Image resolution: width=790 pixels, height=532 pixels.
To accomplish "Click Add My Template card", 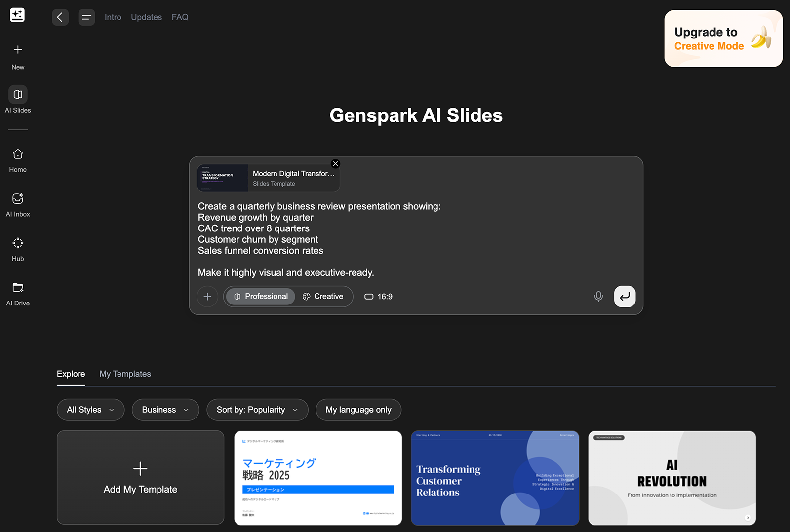I will [x=140, y=477].
